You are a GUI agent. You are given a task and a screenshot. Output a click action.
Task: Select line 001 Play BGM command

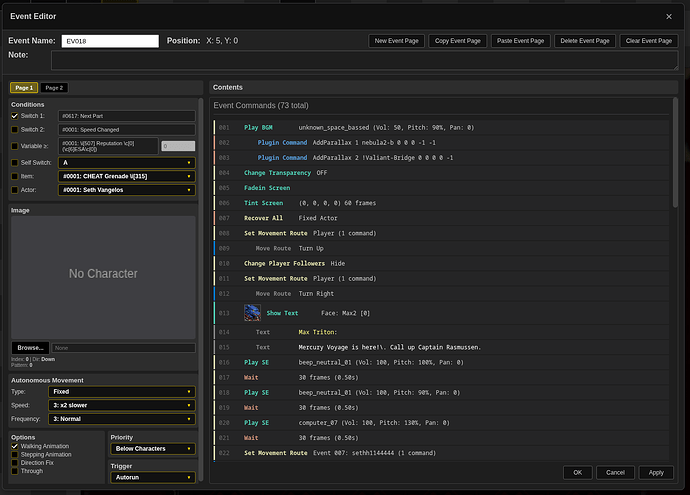tap(441, 128)
